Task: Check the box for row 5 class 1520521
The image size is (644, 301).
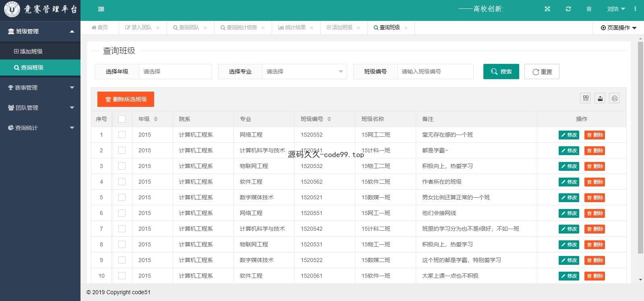Action: click(x=122, y=197)
